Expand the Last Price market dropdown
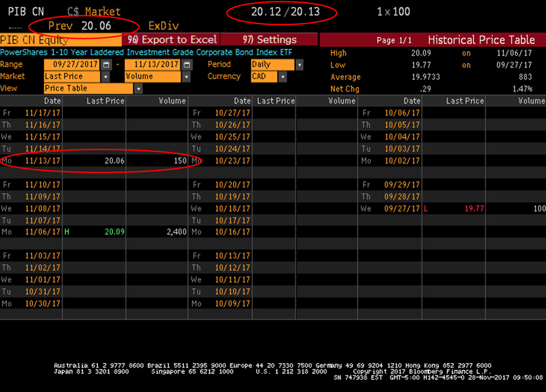Screen dimensions: 546x392 [105, 76]
